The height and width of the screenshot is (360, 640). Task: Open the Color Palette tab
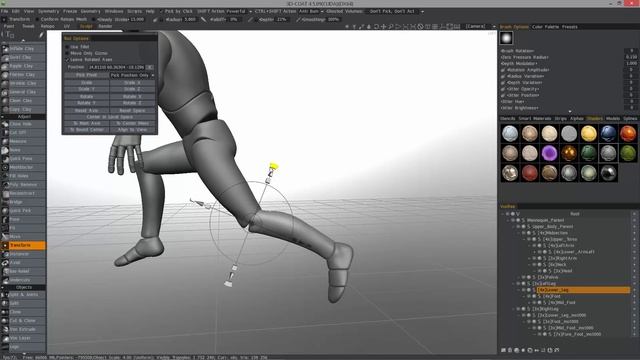click(545, 27)
